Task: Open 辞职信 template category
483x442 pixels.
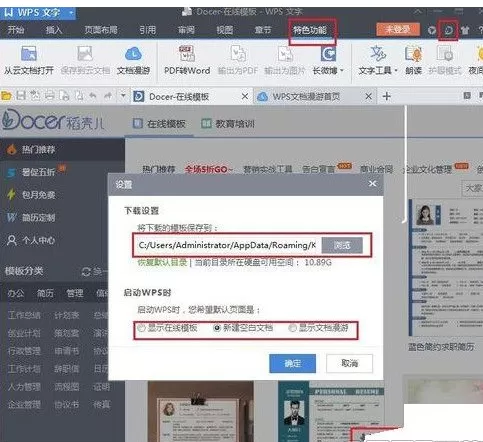Action: click(x=67, y=369)
